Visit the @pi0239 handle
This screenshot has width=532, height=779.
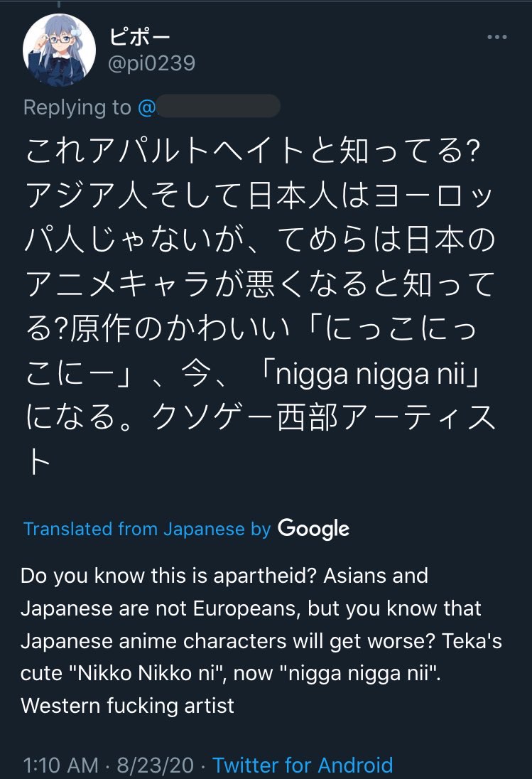point(152,63)
